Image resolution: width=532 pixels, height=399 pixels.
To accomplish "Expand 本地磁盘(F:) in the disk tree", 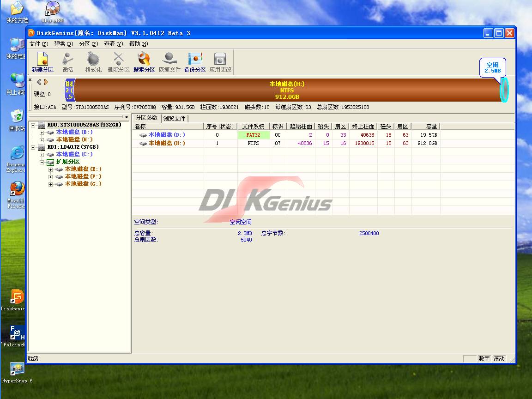I will click(x=50, y=177).
